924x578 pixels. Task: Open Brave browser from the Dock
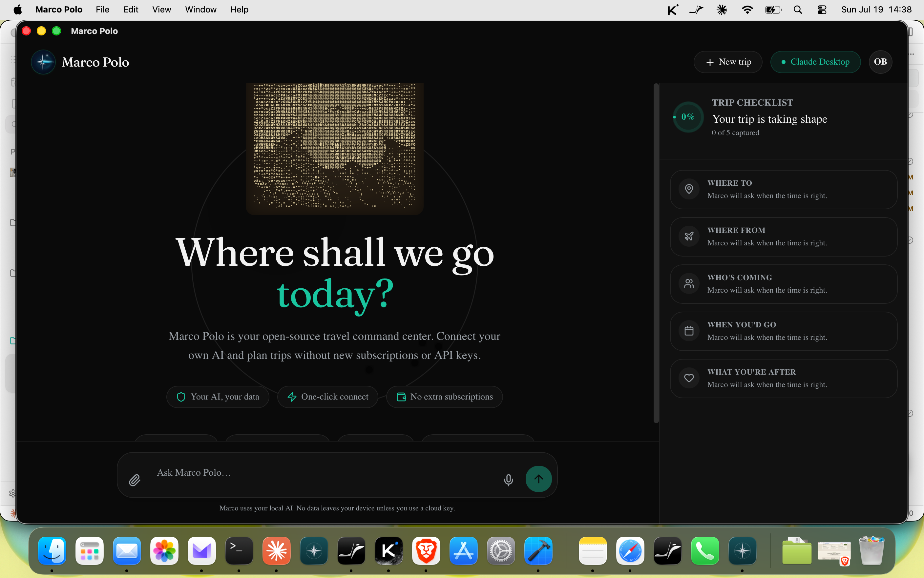click(426, 551)
